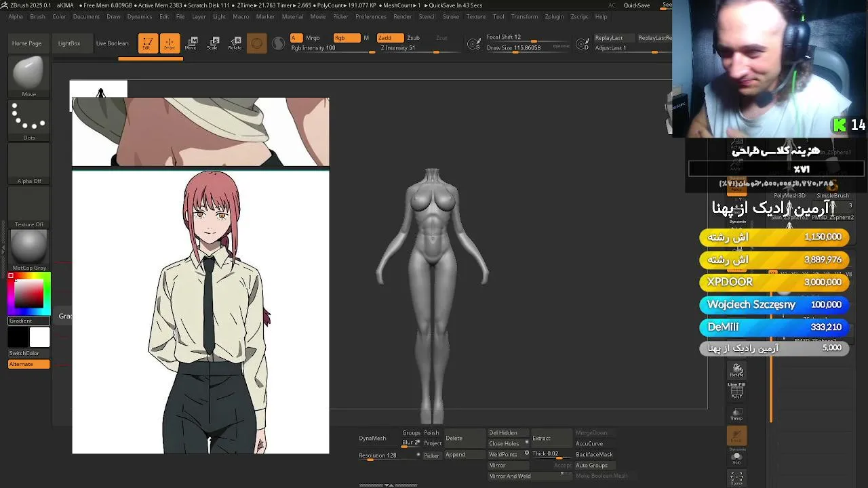868x488 pixels.
Task: Click the Ghost icon in right shelf
Action: [x=737, y=436]
